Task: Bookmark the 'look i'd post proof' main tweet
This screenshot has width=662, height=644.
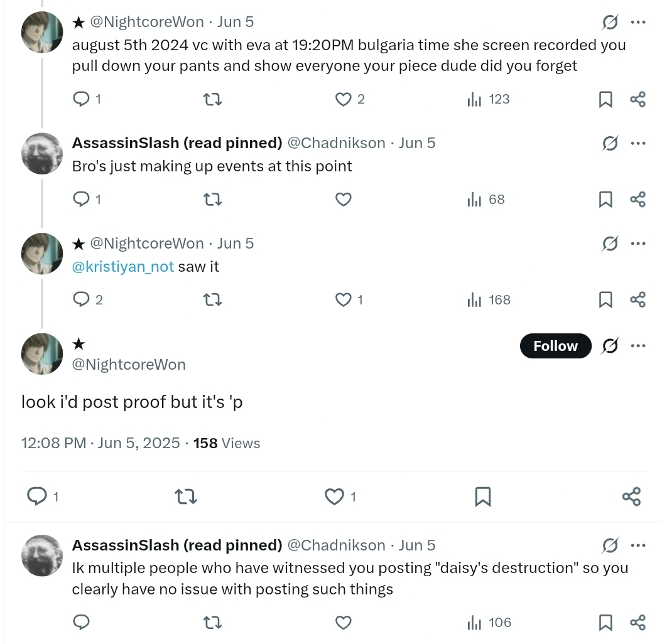Action: click(482, 496)
